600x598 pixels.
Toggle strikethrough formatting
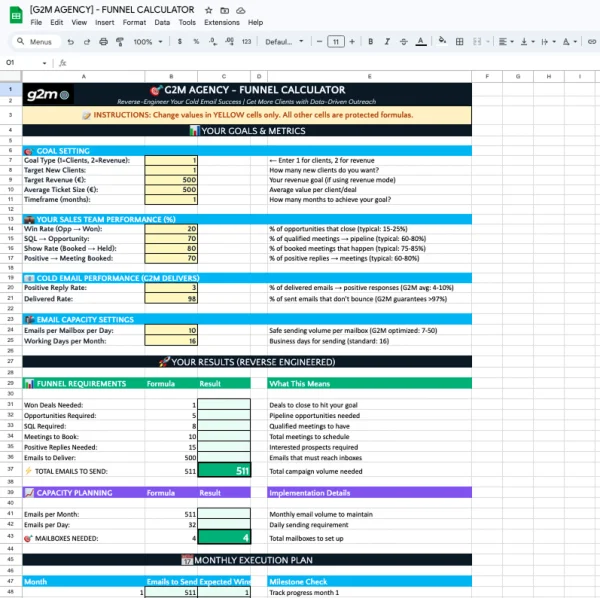coord(402,42)
